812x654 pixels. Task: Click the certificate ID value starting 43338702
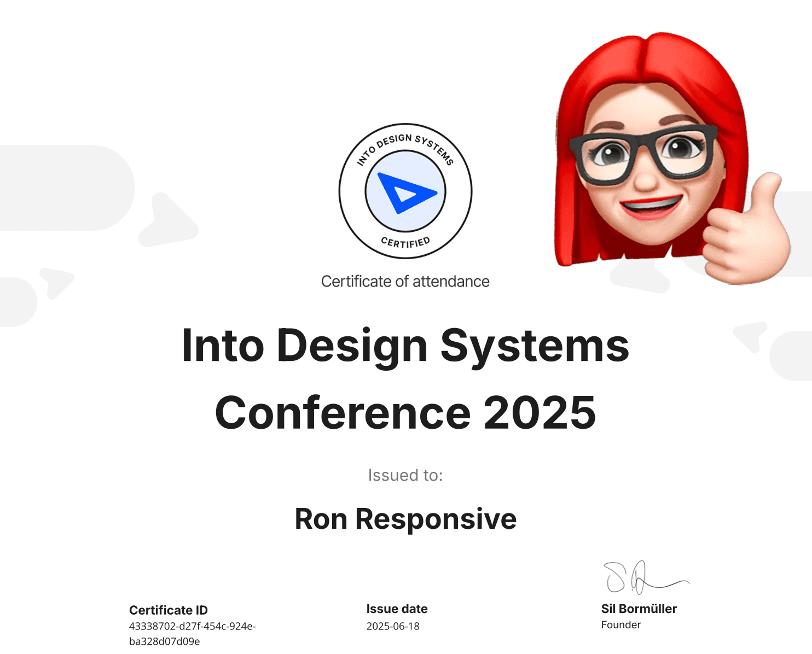tap(193, 634)
